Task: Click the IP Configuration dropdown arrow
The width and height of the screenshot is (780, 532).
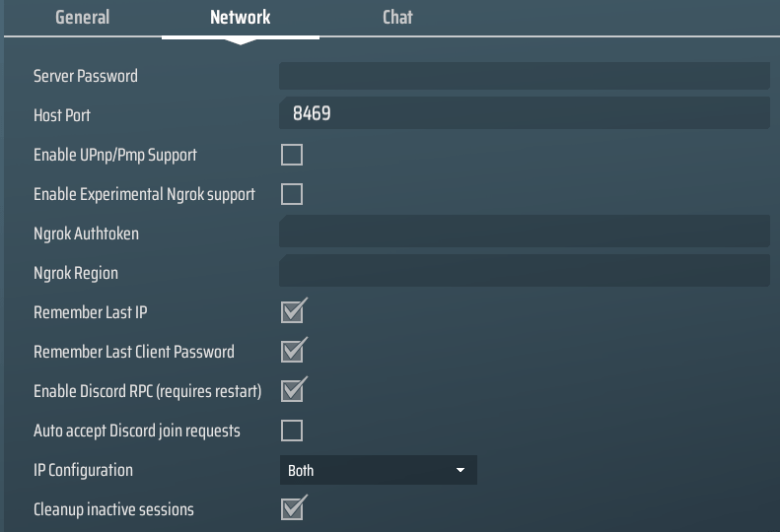Action: (461, 471)
